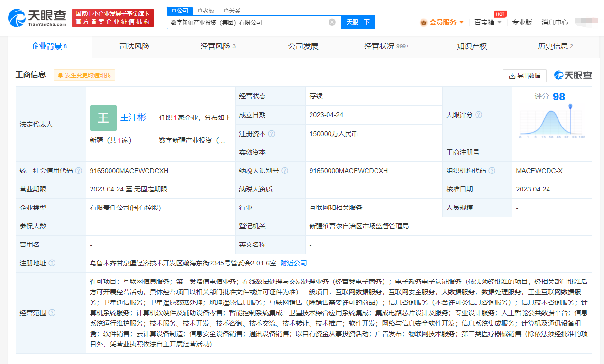Select the 成立日期 value 2023-04-24

[x=326, y=115]
